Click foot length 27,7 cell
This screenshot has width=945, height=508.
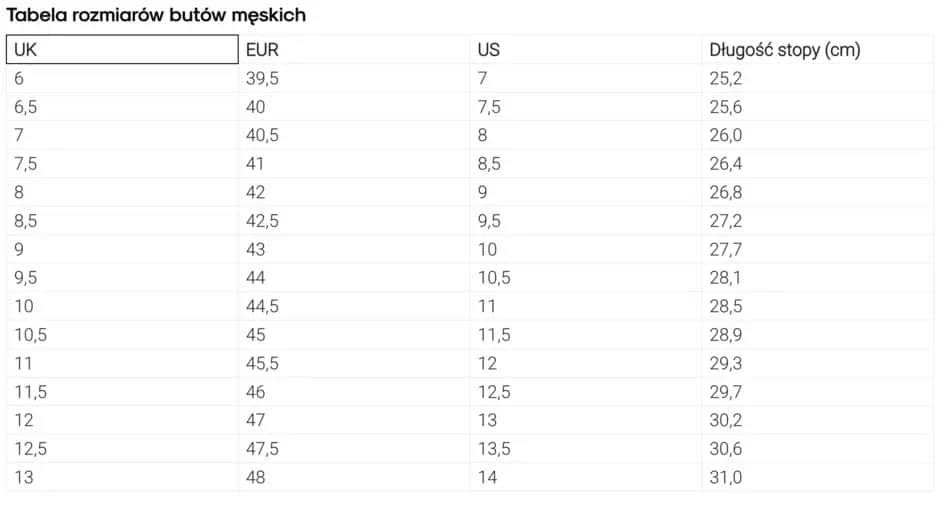[817, 249]
